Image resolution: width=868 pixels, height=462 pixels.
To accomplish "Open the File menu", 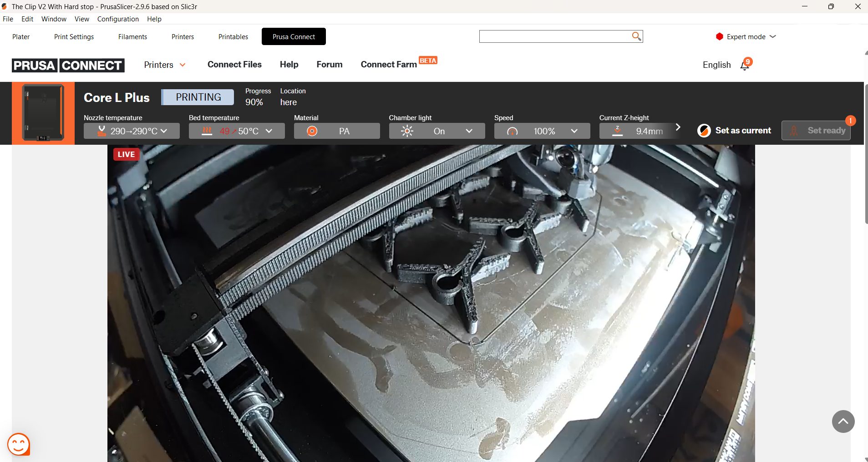I will [8, 19].
